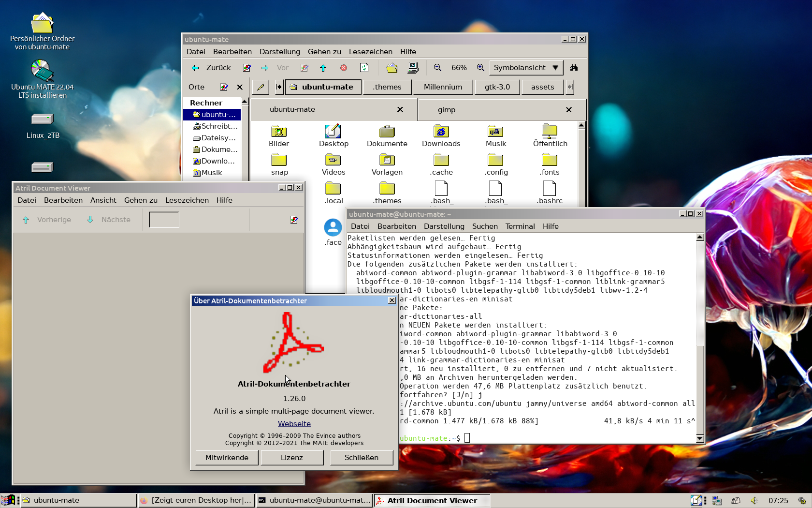Open the Zurück history dropdown arrow
812x508 pixels.
point(247,68)
